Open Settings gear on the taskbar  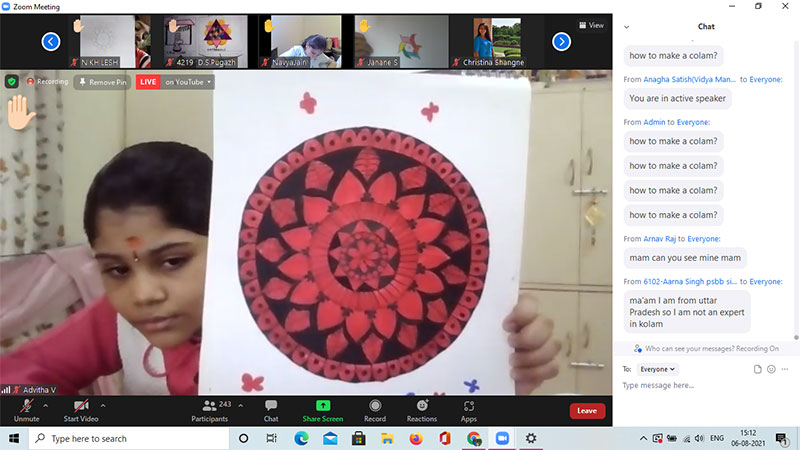(531, 438)
